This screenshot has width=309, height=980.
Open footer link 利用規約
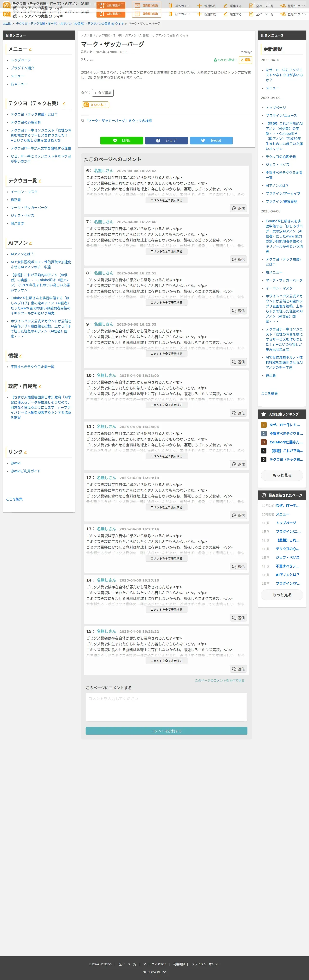tap(179, 964)
